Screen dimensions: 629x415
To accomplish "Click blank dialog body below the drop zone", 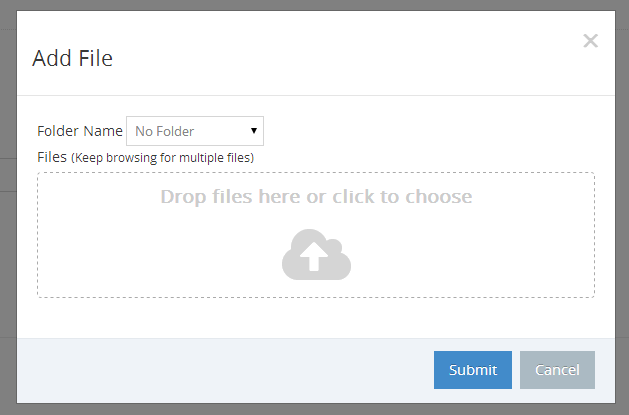I will click(x=316, y=318).
